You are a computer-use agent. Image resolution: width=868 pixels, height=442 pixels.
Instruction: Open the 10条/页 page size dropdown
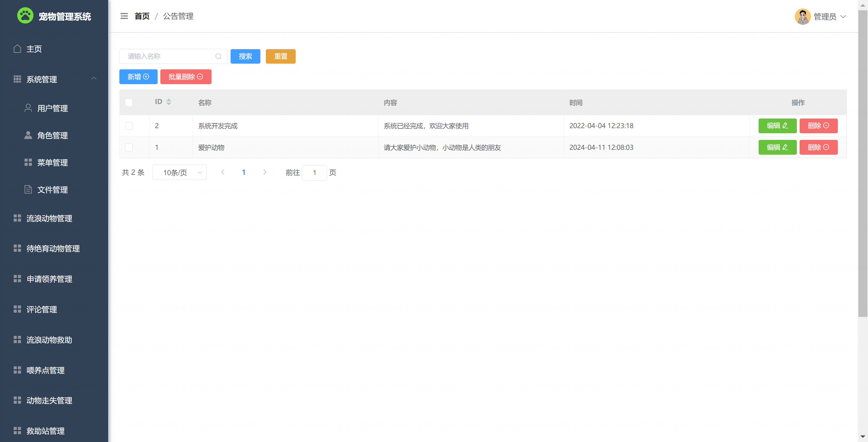pos(179,173)
